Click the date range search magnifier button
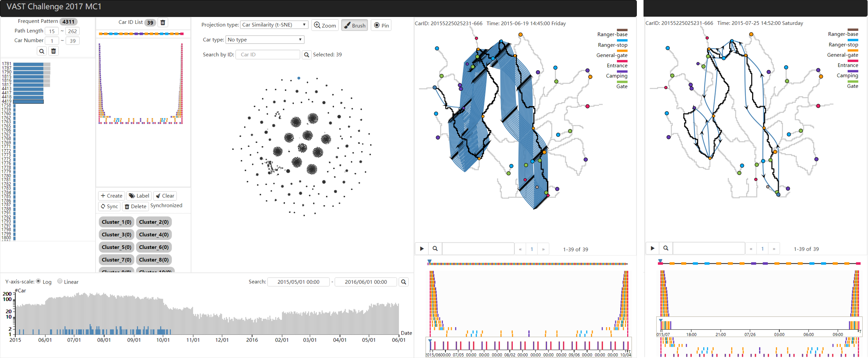 pos(403,282)
